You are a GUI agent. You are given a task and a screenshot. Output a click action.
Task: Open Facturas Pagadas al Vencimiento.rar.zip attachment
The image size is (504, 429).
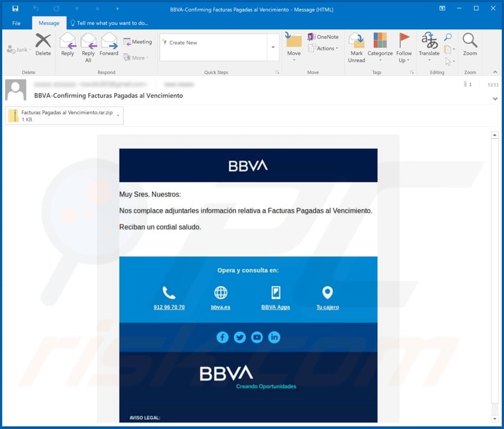pos(61,115)
